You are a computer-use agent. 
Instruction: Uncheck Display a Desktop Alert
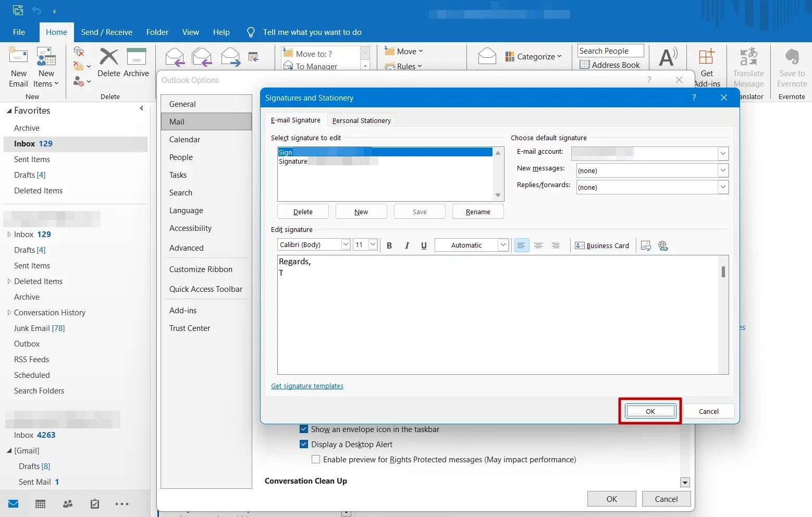click(304, 445)
